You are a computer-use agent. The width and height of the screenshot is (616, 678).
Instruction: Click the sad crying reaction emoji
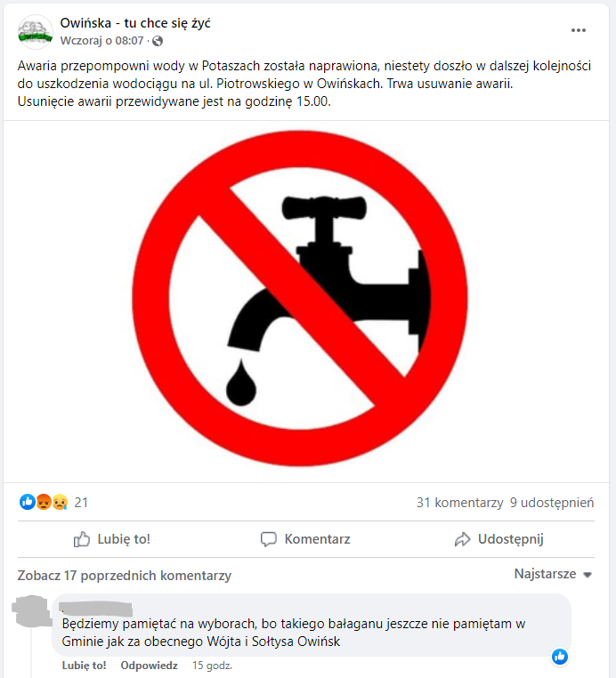pyautogui.click(x=60, y=502)
